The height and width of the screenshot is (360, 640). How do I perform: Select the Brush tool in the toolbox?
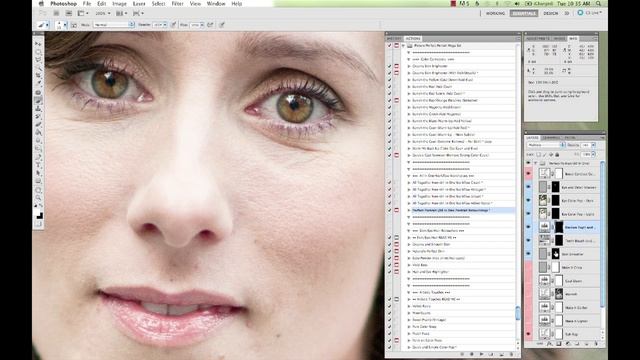pyautogui.click(x=38, y=100)
